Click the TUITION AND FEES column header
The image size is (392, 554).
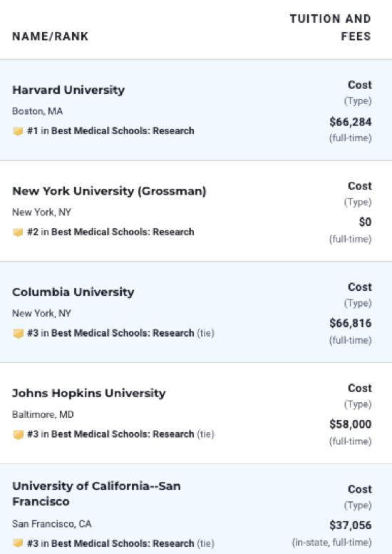click(x=331, y=28)
